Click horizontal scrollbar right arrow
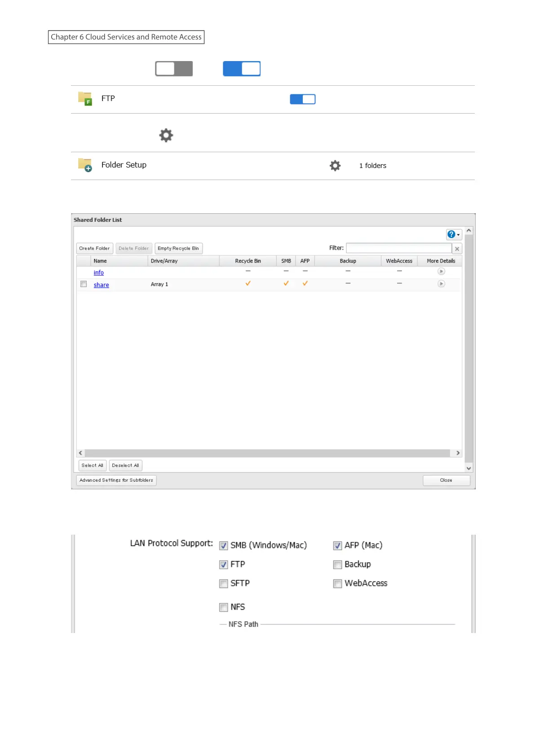 458,453
